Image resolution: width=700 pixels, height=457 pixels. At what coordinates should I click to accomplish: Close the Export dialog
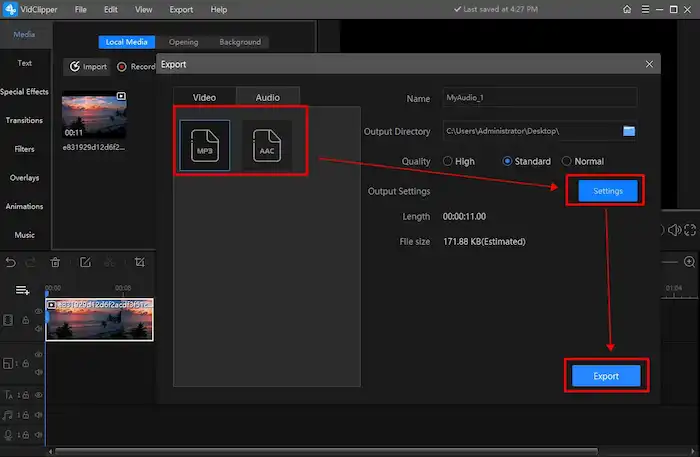coord(649,64)
